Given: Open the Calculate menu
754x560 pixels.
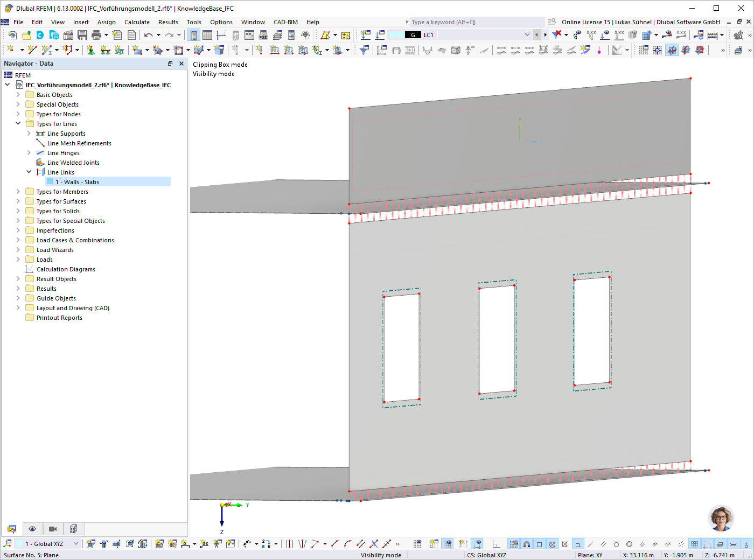Looking at the screenshot, I should (137, 22).
